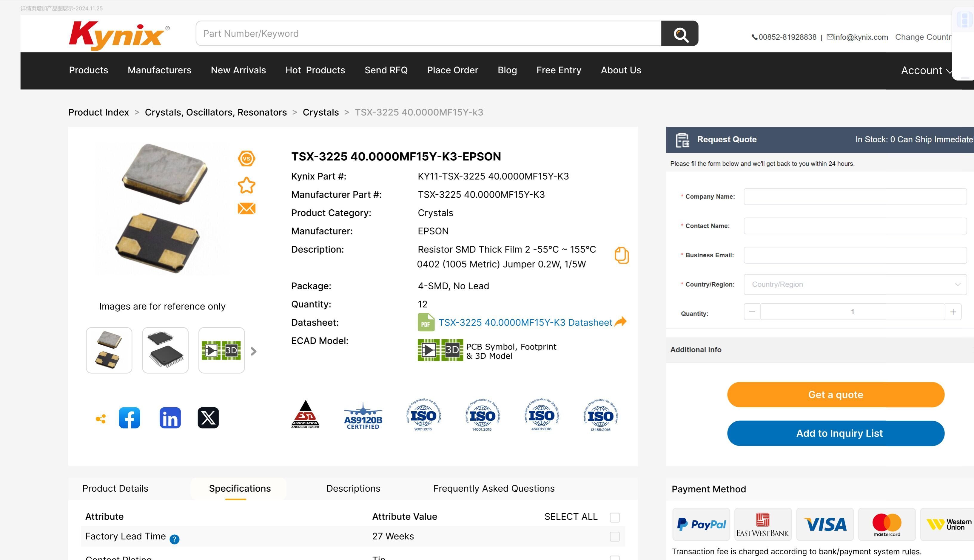Click the star favorite icon
This screenshot has width=974, height=560.
pos(246,185)
